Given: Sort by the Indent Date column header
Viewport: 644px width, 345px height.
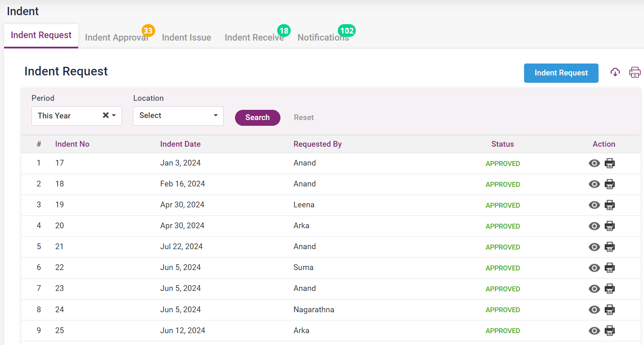Looking at the screenshot, I should tap(180, 144).
